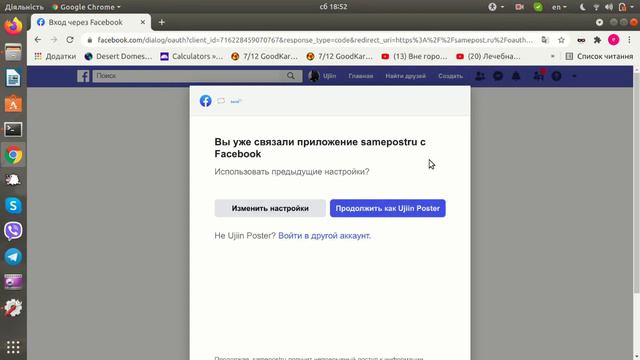The image size is (640, 360).
Task: Close the 'Вход через Facebook' tab
Action: 142,22
